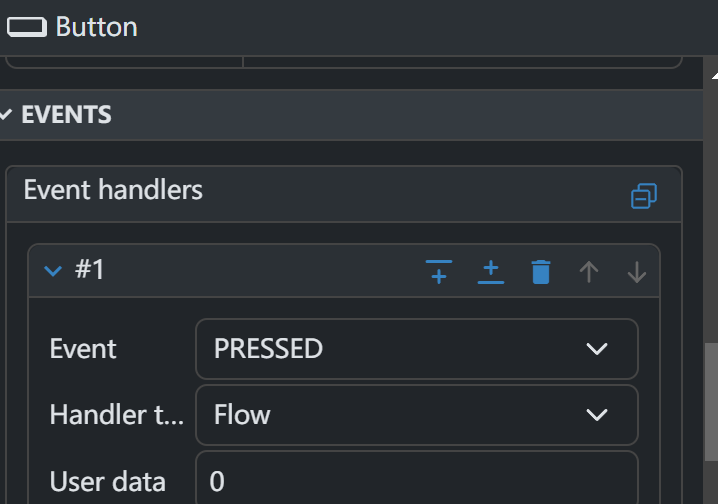Collapse event handler #1 chevron
The width and height of the screenshot is (718, 504).
(54, 270)
